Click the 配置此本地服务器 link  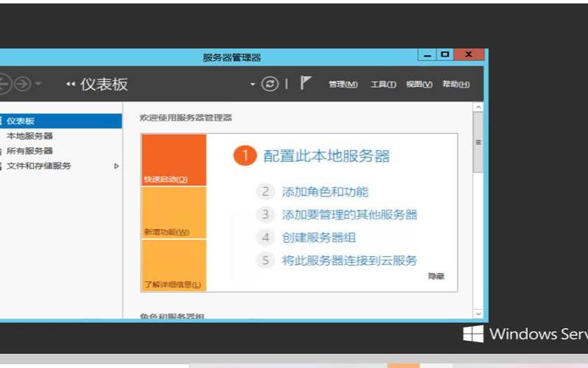tap(326, 156)
